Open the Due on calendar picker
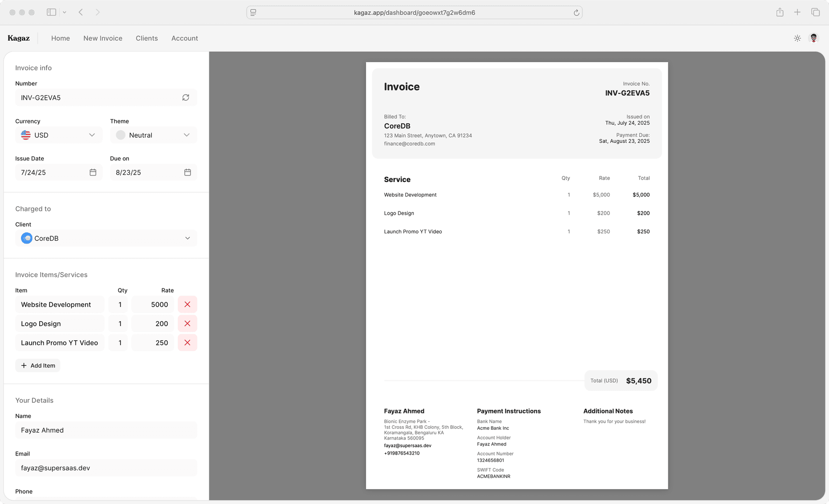 [188, 172]
